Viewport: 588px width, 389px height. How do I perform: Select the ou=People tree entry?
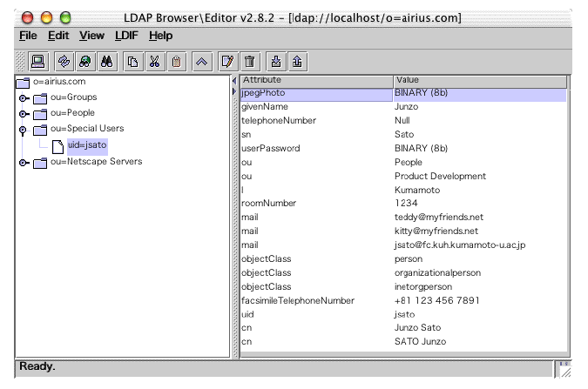tap(73, 113)
